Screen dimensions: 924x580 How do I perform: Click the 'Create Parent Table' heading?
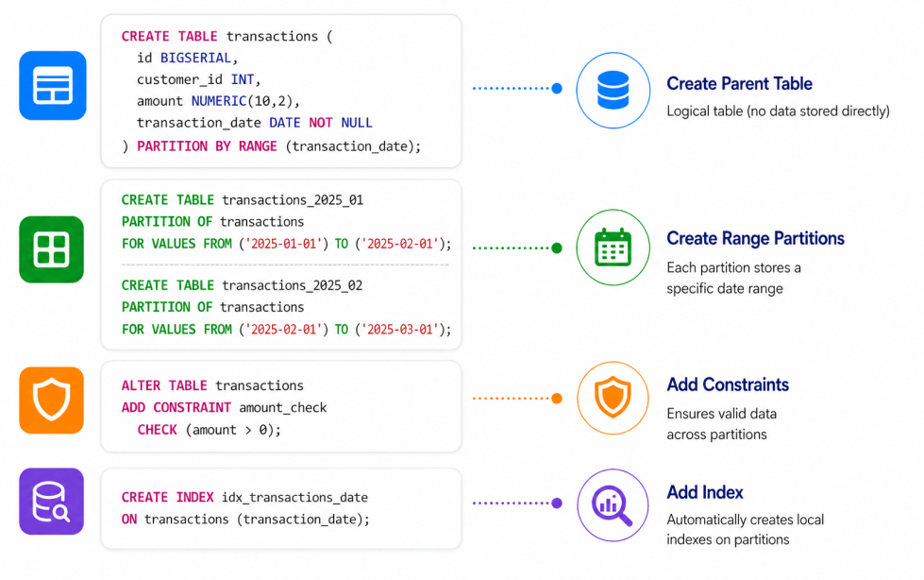[739, 84]
